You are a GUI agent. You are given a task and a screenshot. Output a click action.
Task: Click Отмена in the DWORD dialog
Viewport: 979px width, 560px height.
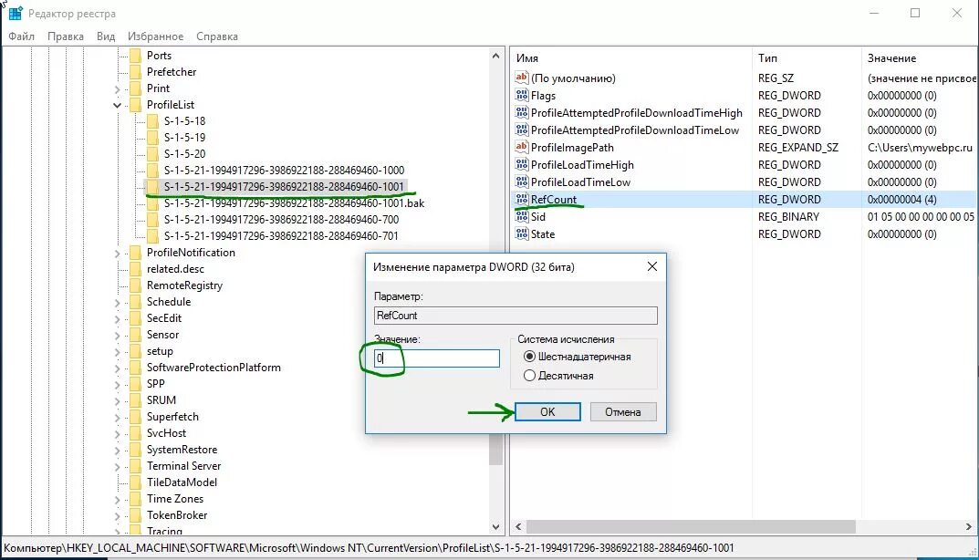pos(622,412)
